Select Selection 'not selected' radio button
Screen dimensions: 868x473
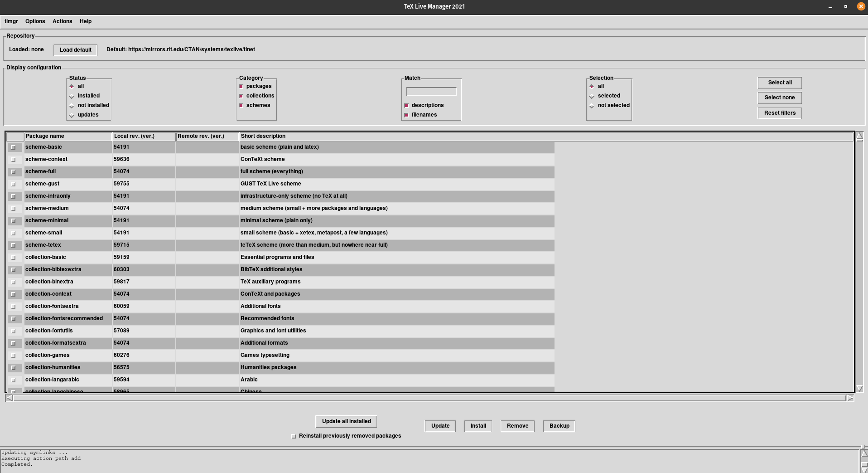tap(592, 105)
